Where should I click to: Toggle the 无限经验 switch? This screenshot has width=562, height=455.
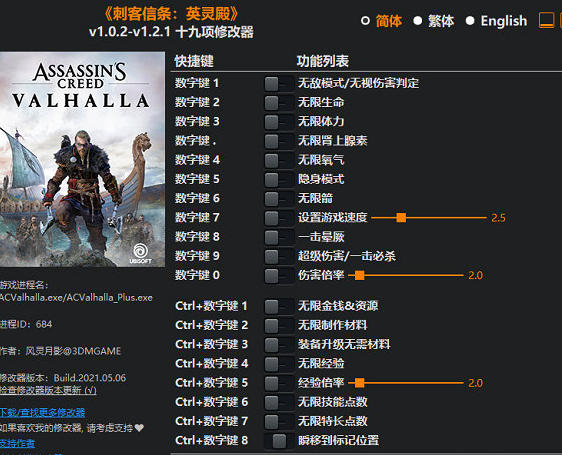coord(279,364)
